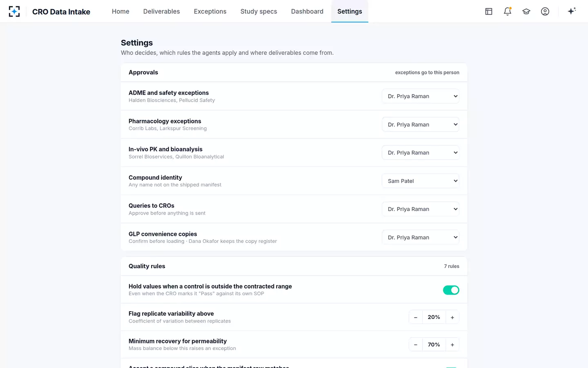
Task: Click 'exceptions go to this person' label
Action: pyautogui.click(x=427, y=72)
